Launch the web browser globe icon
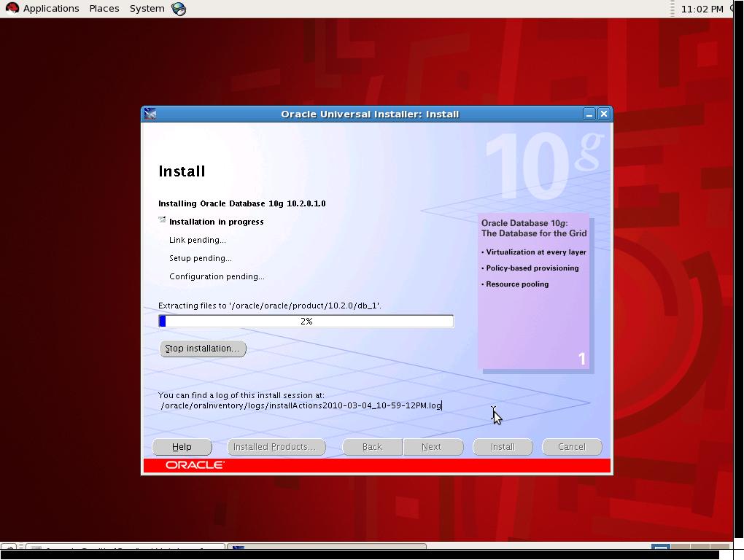Viewport: 744px width, 560px height. point(179,9)
